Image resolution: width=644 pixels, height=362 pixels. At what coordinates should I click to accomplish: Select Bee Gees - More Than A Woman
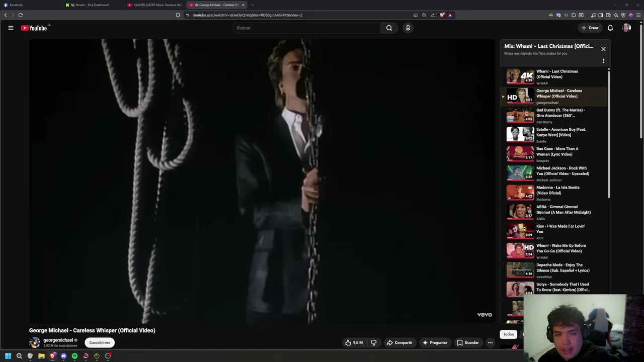tap(553, 154)
